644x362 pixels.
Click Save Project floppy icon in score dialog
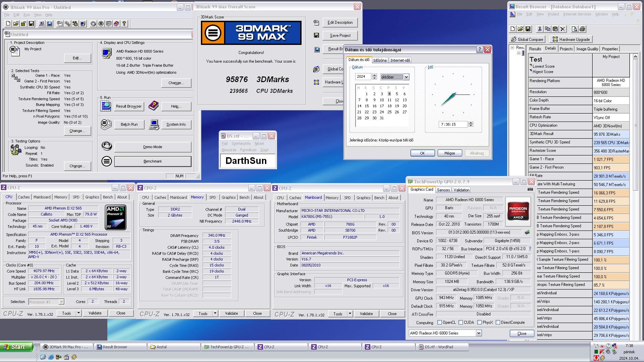(x=316, y=35)
